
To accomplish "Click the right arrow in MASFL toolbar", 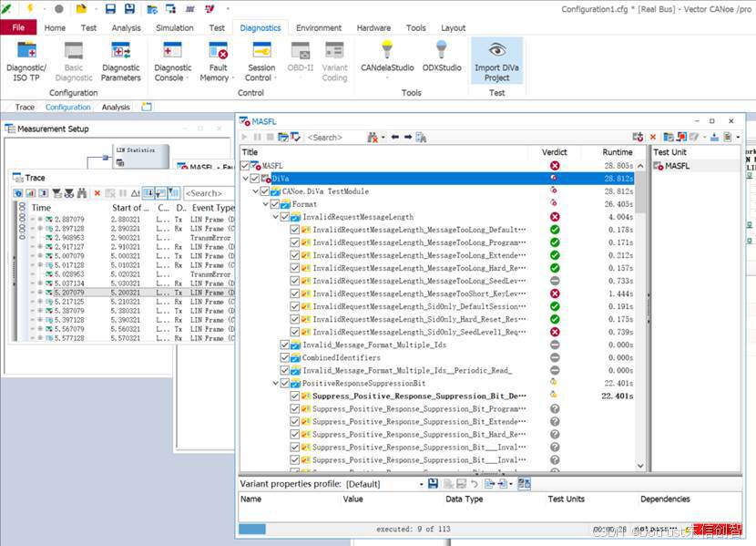I will 408,137.
